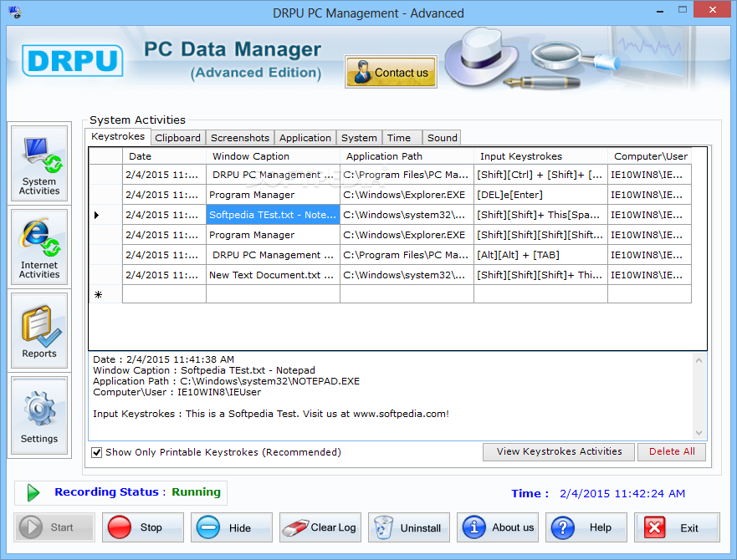Hide the application with Hide button

(x=232, y=527)
